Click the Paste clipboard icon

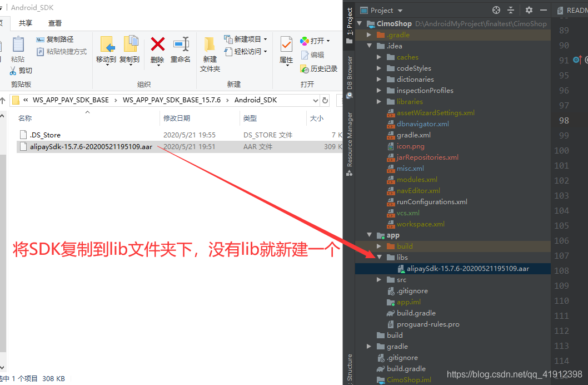tap(18, 45)
